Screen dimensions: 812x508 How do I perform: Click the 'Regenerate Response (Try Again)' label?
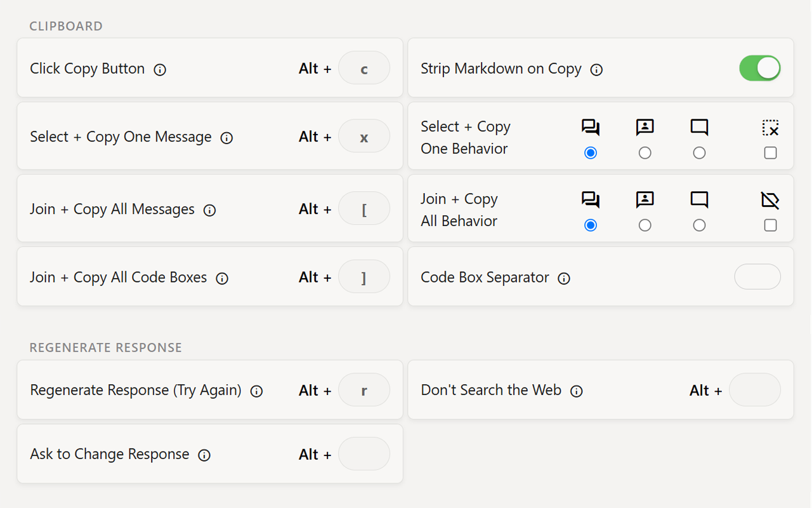(x=136, y=390)
